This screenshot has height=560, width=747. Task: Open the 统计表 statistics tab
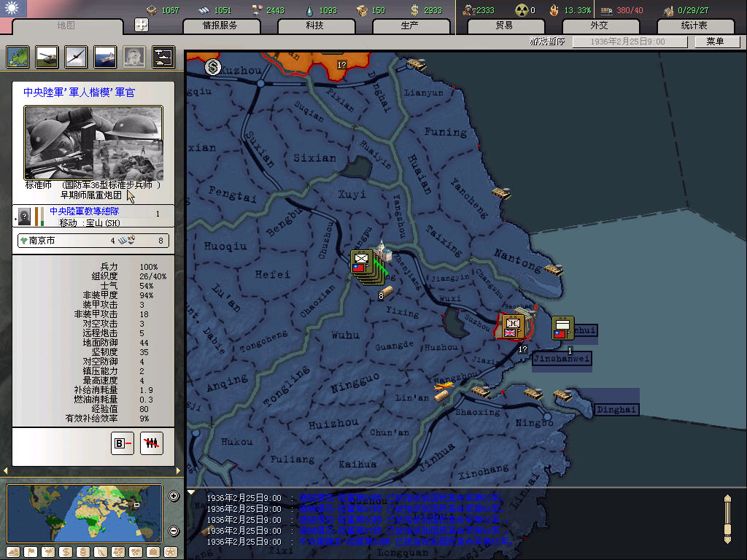click(694, 26)
